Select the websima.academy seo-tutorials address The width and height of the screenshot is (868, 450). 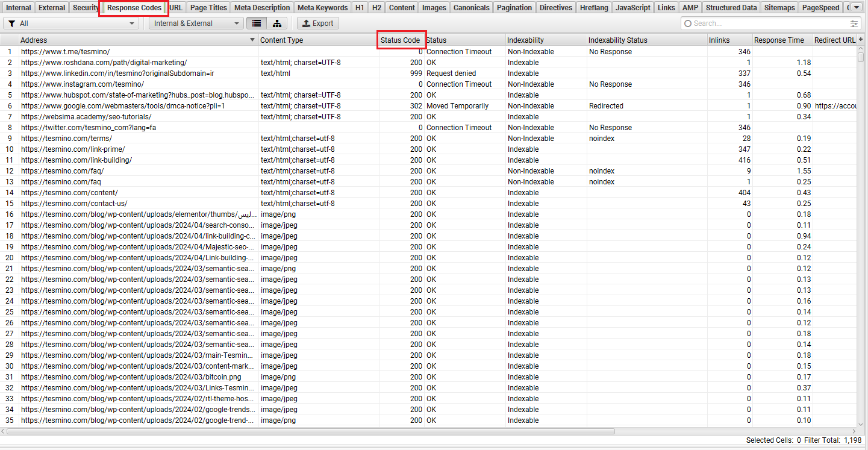(x=86, y=117)
